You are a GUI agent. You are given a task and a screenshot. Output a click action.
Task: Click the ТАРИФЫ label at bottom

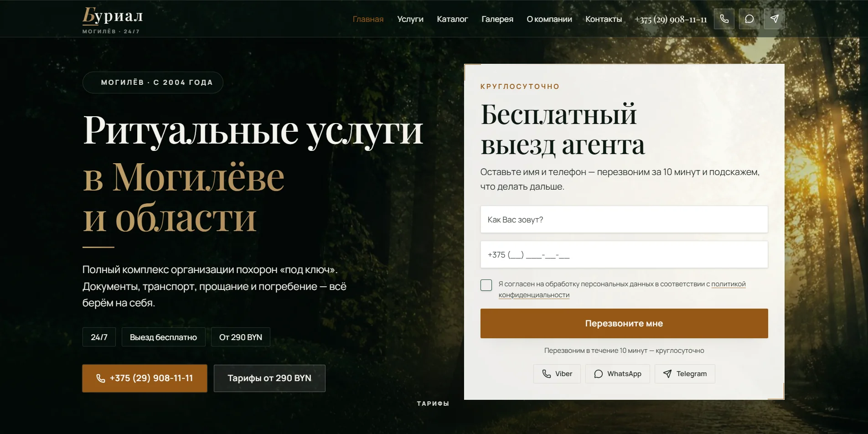(x=433, y=403)
